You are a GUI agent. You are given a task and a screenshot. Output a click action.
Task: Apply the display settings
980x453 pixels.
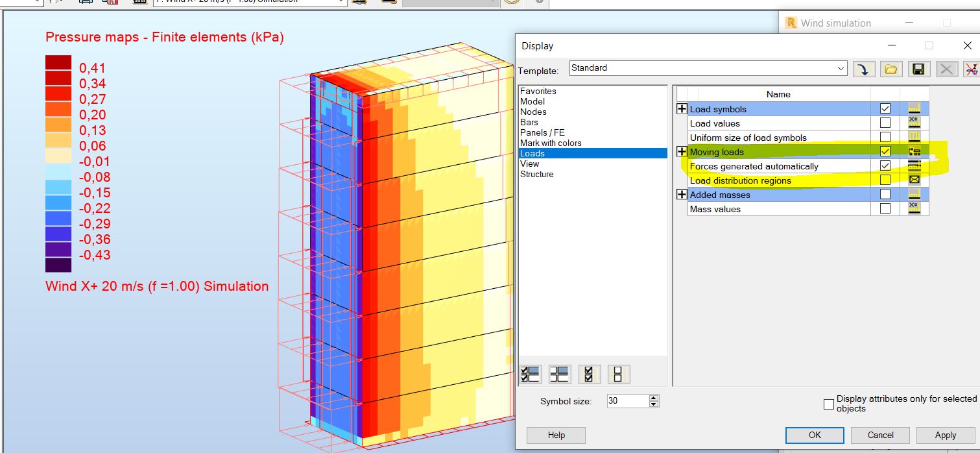pyautogui.click(x=945, y=435)
